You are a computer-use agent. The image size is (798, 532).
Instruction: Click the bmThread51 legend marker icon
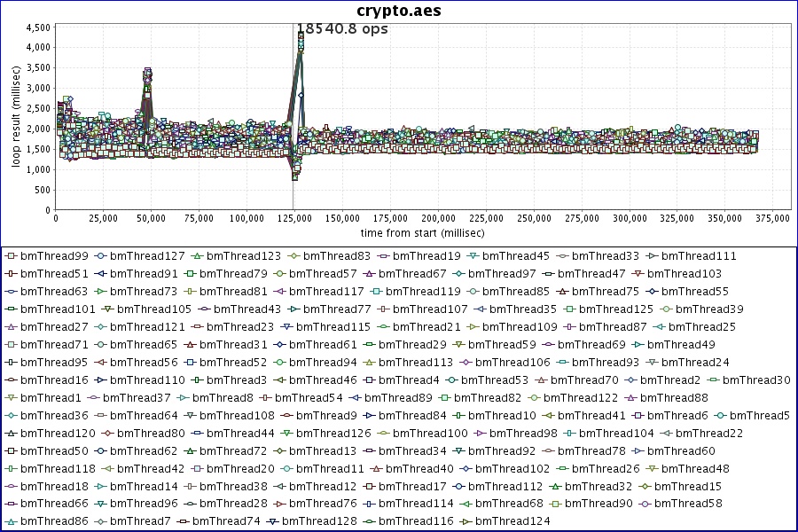click(11, 274)
